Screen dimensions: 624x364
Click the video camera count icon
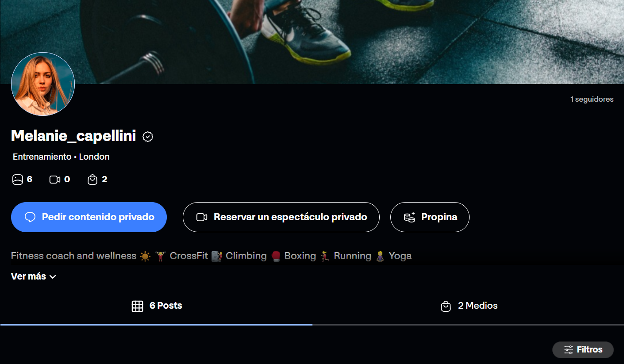(x=55, y=180)
